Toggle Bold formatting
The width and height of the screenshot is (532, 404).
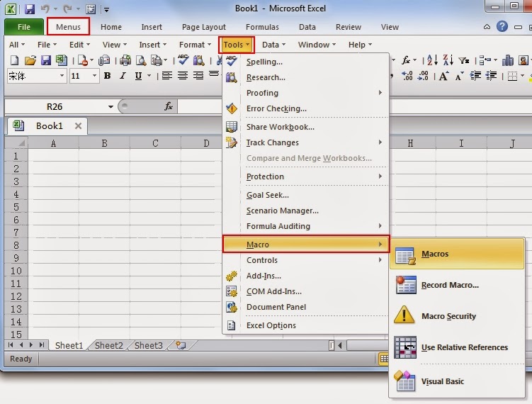107,76
